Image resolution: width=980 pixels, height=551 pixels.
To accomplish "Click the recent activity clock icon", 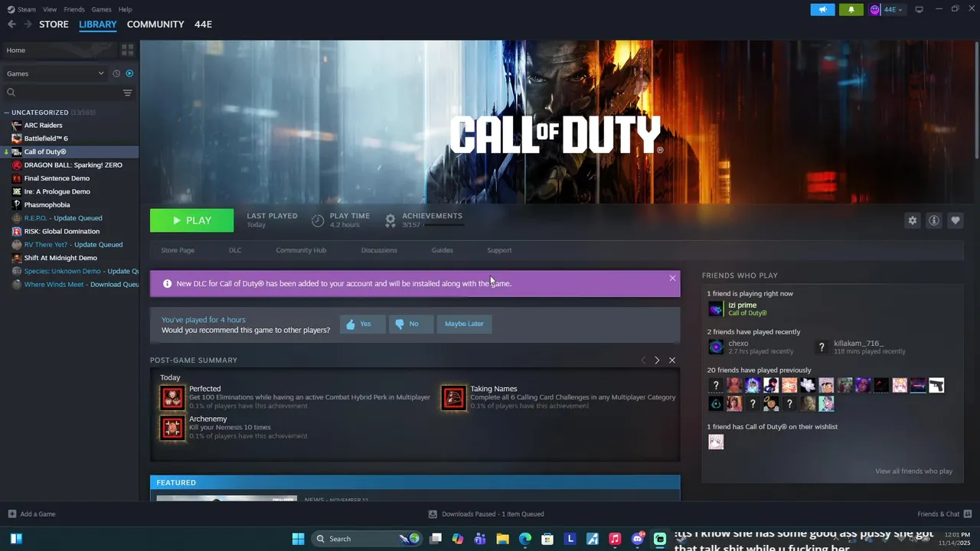I will tap(116, 73).
